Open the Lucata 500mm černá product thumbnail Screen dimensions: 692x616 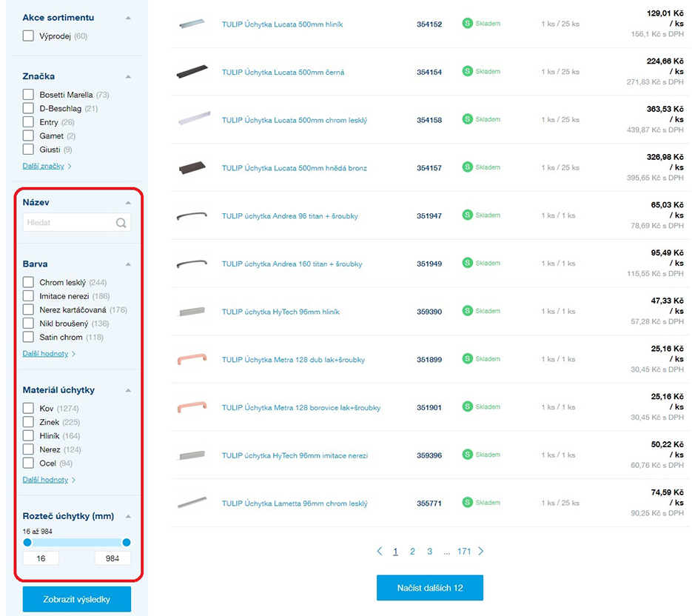193,73
